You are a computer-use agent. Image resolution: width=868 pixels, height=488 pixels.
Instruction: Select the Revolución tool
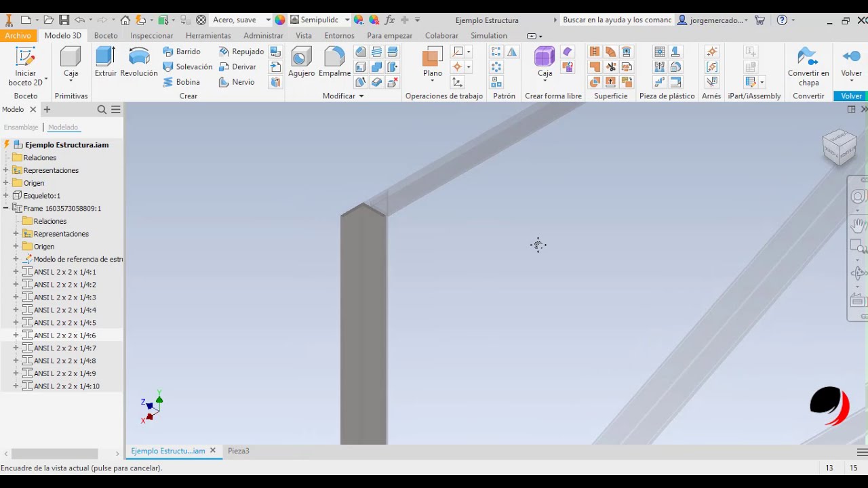click(x=139, y=62)
